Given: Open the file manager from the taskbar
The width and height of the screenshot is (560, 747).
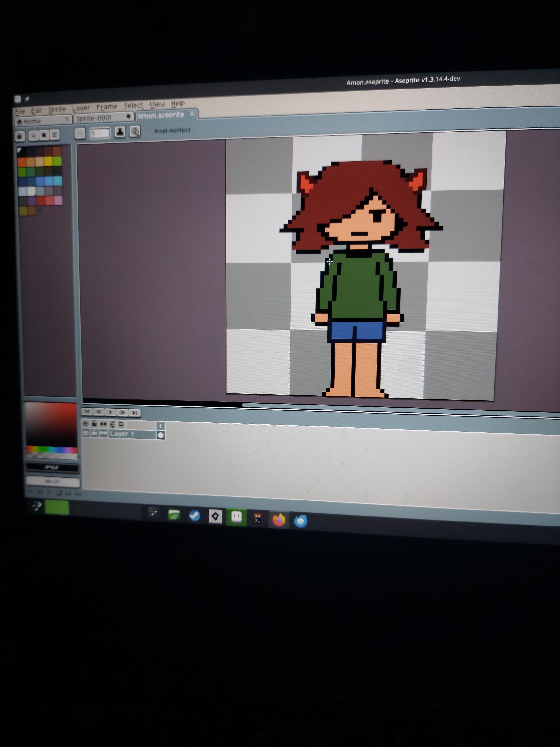Looking at the screenshot, I should coord(174,515).
